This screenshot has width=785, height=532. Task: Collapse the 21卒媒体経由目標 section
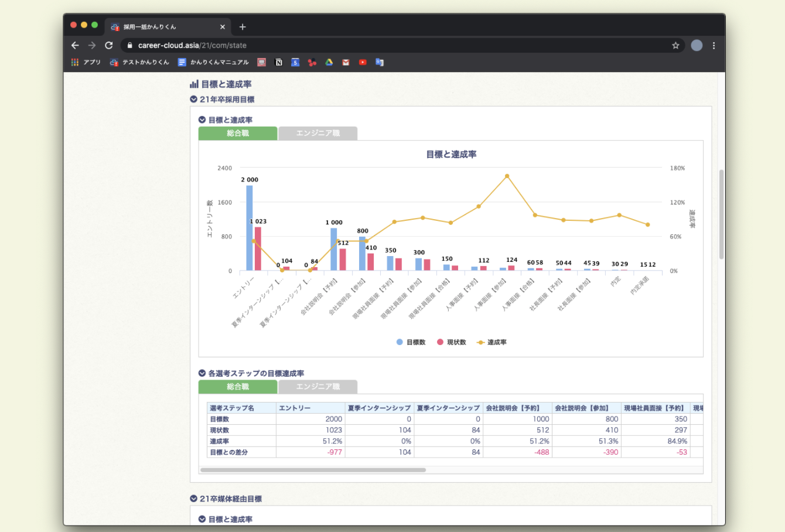[194, 499]
